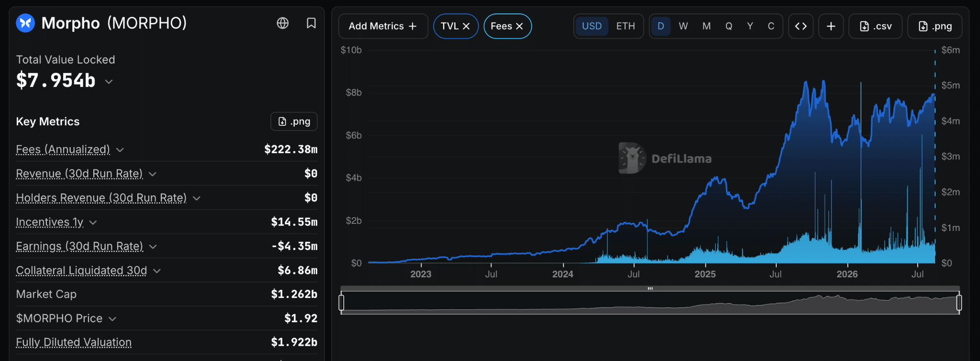980x361 pixels.
Task: Click the plus icon beside embed button
Action: [x=831, y=26]
